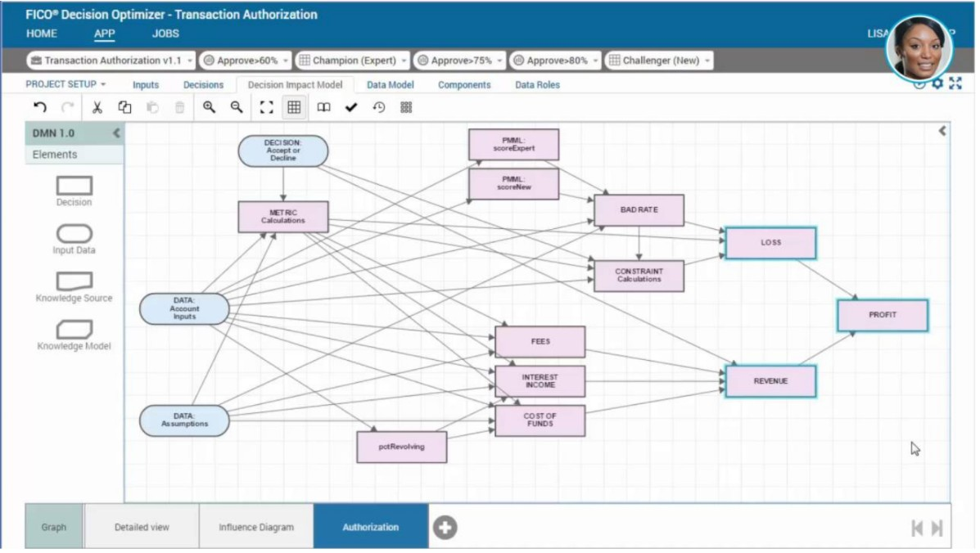980x553 pixels.
Task: Open the Authorization bottom tab
Action: (371, 528)
